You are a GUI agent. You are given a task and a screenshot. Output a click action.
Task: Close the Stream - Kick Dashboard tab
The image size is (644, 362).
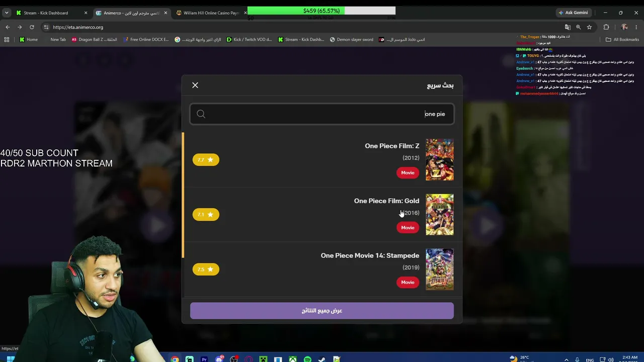pyautogui.click(x=86, y=13)
